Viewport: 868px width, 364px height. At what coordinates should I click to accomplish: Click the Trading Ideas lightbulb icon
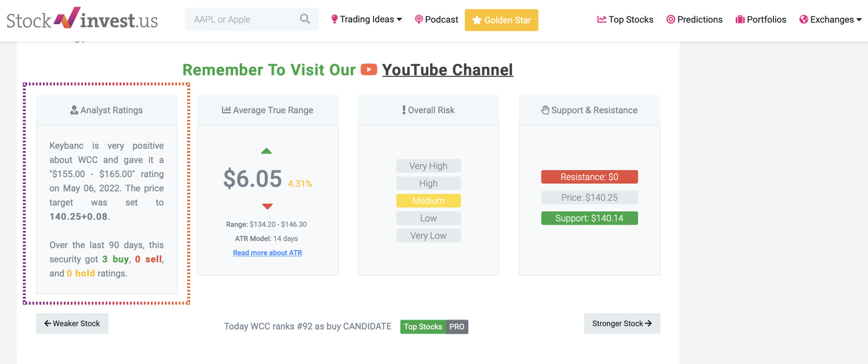[x=334, y=19]
